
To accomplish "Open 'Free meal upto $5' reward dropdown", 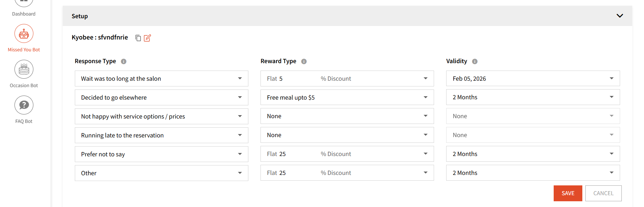I will point(347,97).
